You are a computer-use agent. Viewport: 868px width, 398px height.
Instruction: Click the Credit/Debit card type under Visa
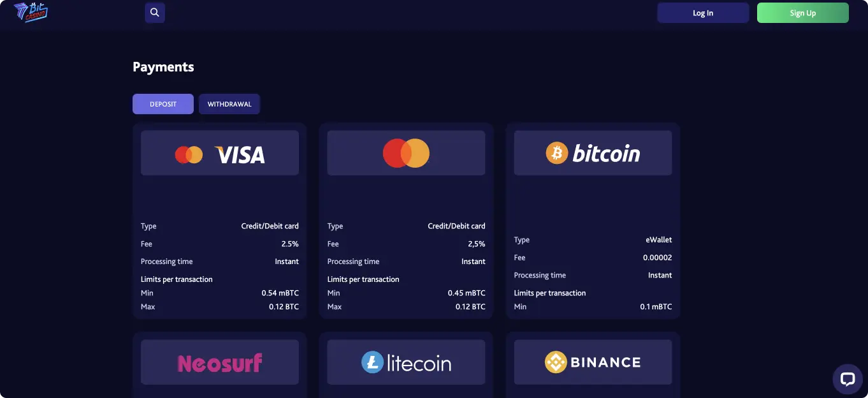point(270,226)
